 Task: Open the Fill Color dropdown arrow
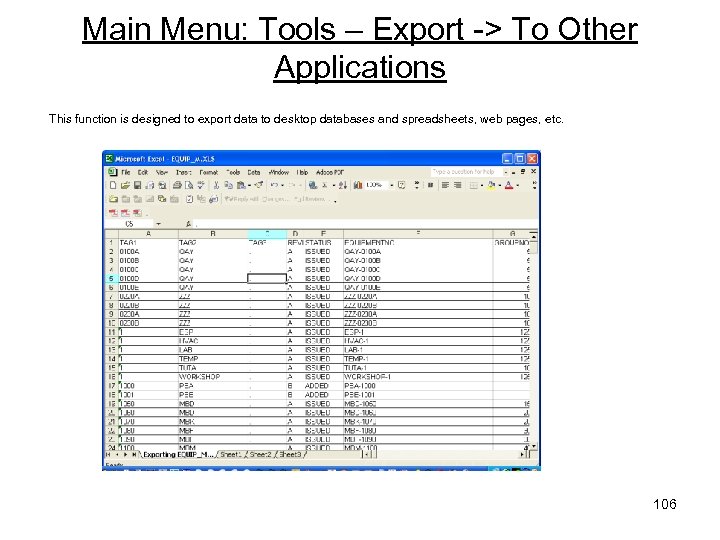point(500,185)
